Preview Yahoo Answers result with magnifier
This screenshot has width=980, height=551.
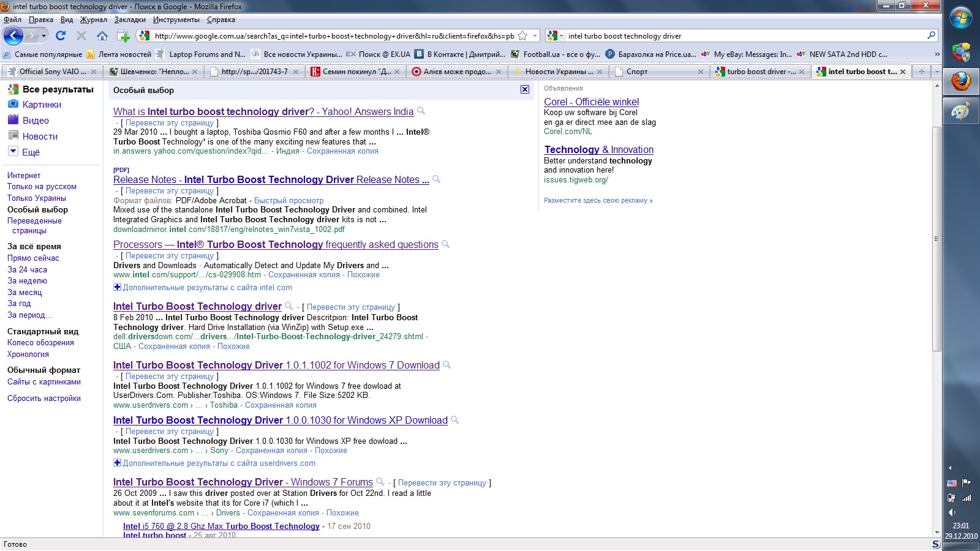421,111
